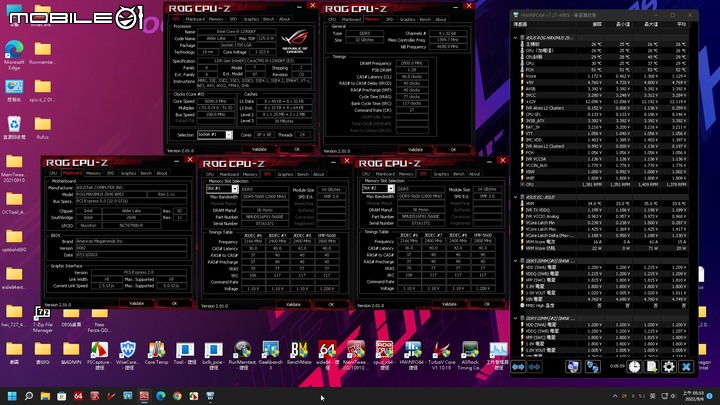Select the +12V sensor row
This screenshot has width=720, height=405.
pos(603,101)
